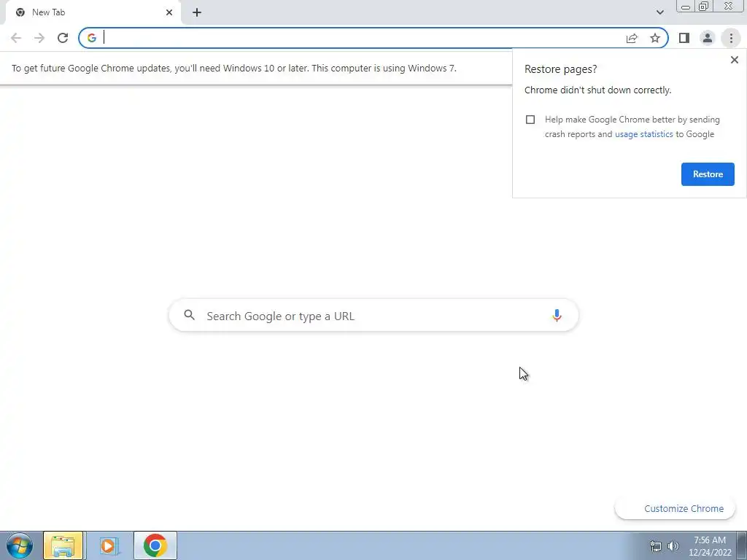Open the taskbar clock showing 7:56 AM
Screen dimensions: 747x560
pyautogui.click(x=710, y=546)
